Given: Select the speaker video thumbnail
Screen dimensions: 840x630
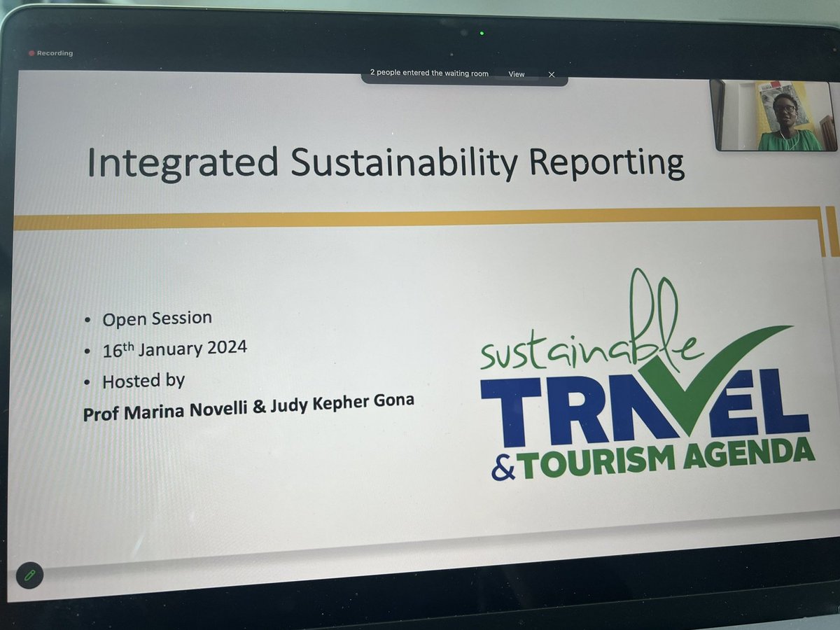Looking at the screenshot, I should 773,115.
